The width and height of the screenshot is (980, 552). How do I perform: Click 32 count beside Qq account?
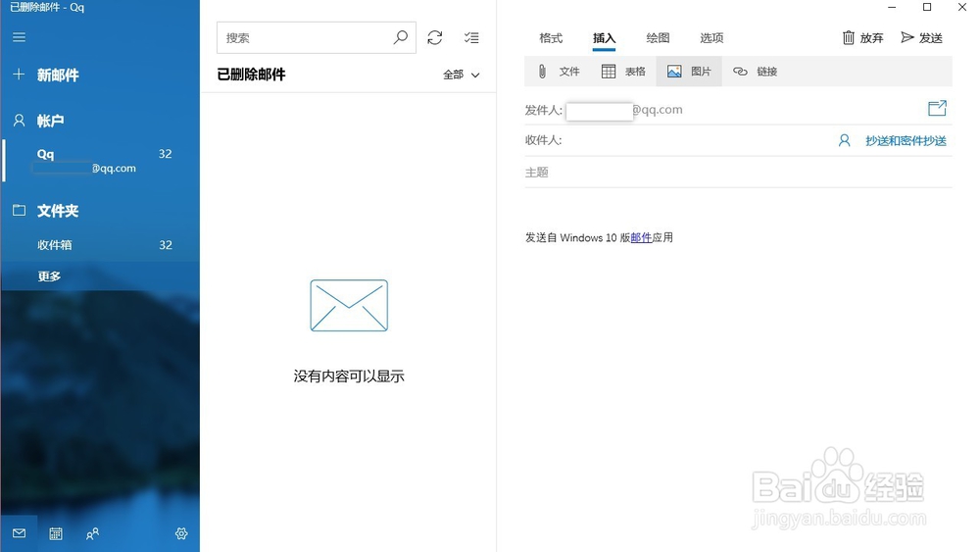point(165,154)
